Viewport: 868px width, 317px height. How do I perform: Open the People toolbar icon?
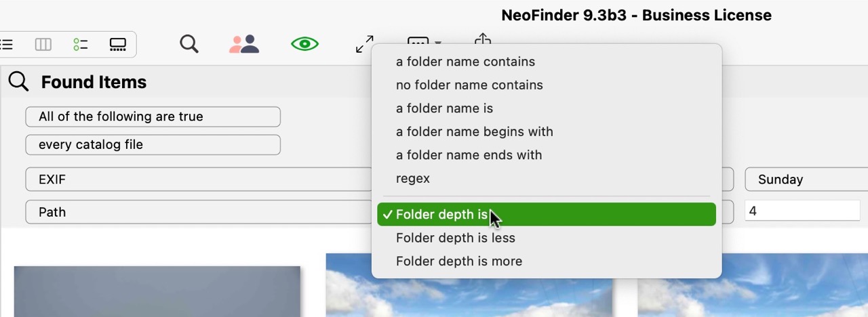coord(244,45)
